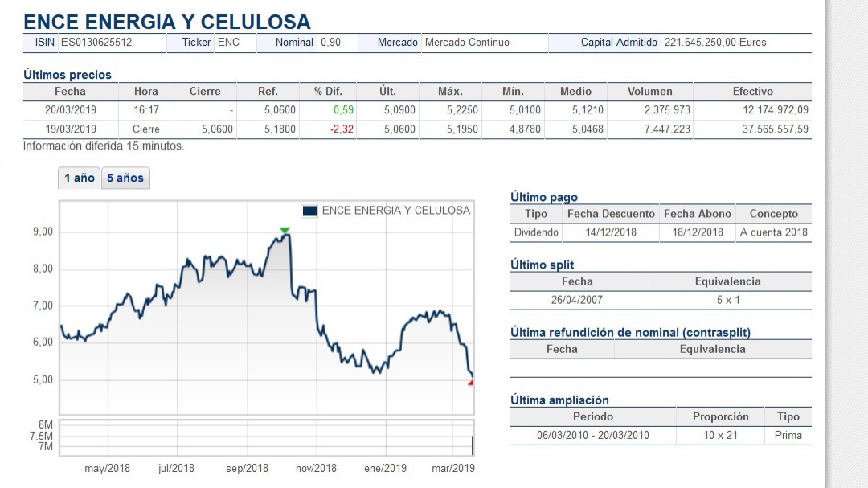Select ISIN value ES0130625512
Viewport: 868px width, 488px height.
click(96, 42)
